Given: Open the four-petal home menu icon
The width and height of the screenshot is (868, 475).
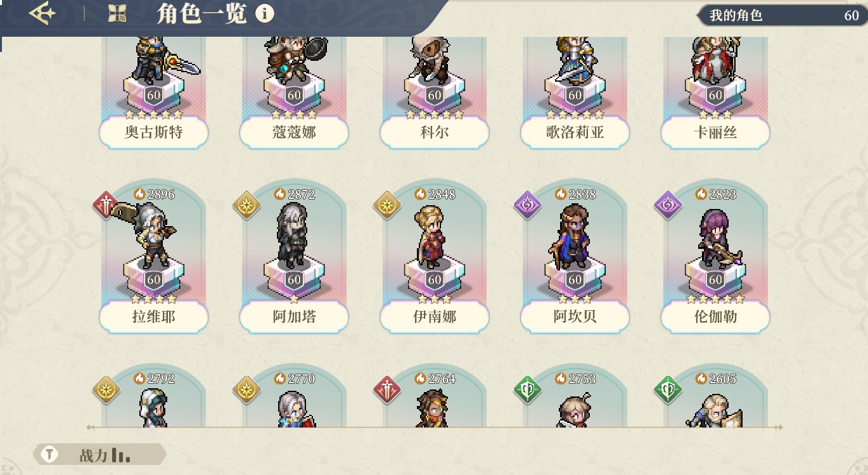Looking at the screenshot, I should pos(117,14).
